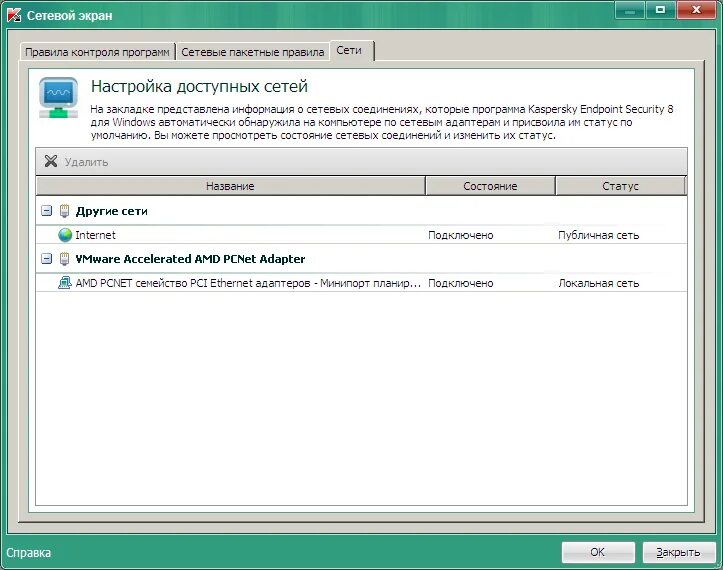723x570 pixels.
Task: Sort by the Состояние column header
Action: (490, 186)
